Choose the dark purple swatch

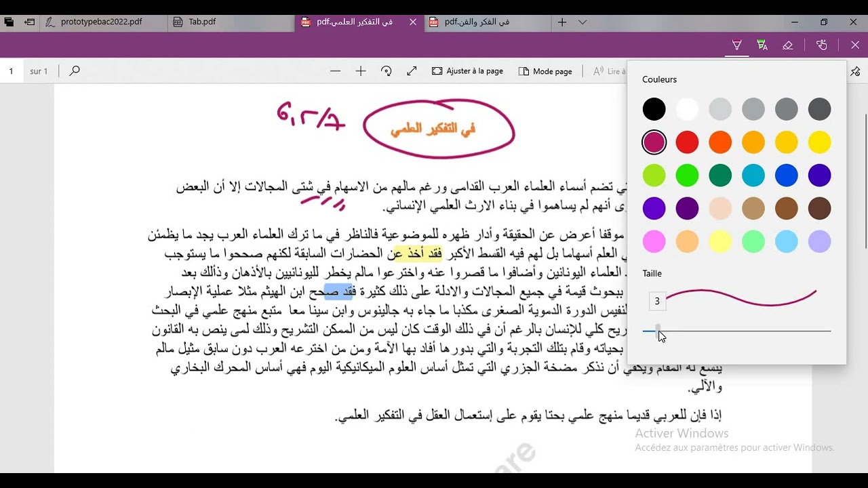coord(687,208)
